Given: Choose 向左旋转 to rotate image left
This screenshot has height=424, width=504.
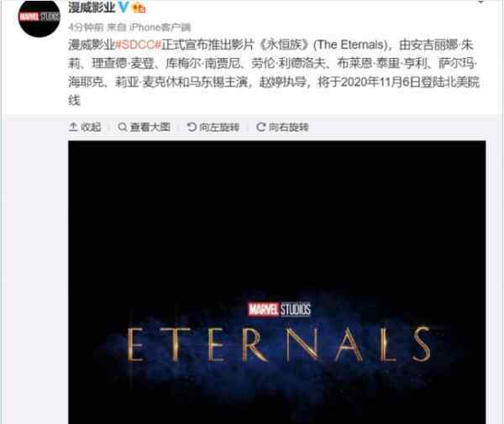Looking at the screenshot, I should click(x=219, y=128).
